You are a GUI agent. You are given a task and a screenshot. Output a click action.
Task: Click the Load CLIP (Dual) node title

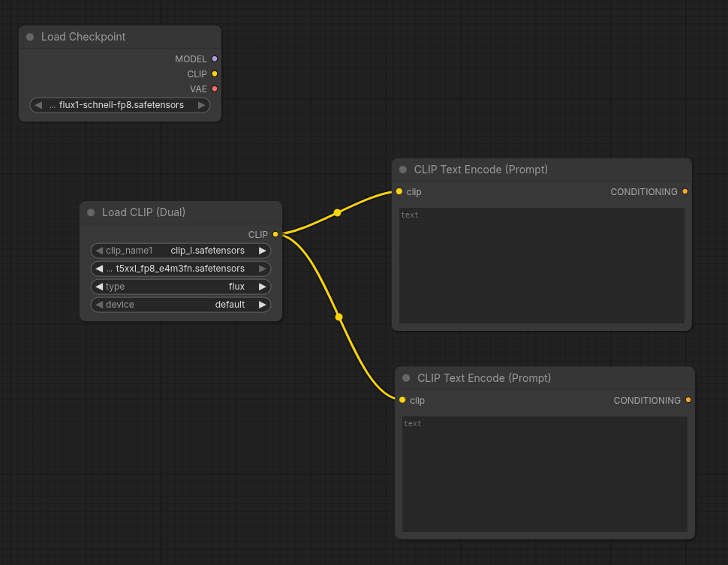tap(143, 212)
